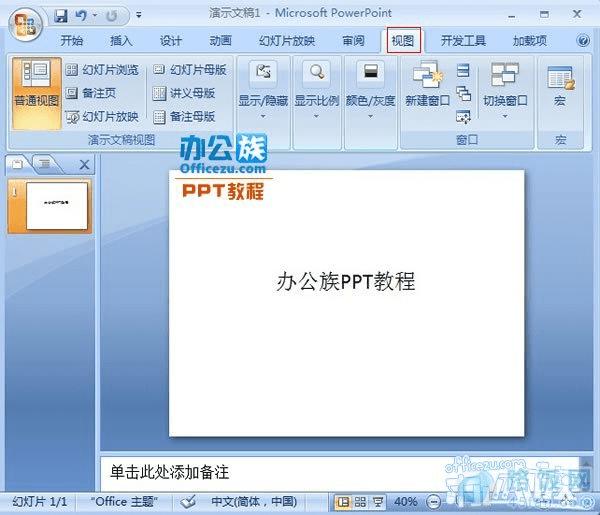Toggle normal view in status bar
The image size is (600, 515).
coord(343,502)
